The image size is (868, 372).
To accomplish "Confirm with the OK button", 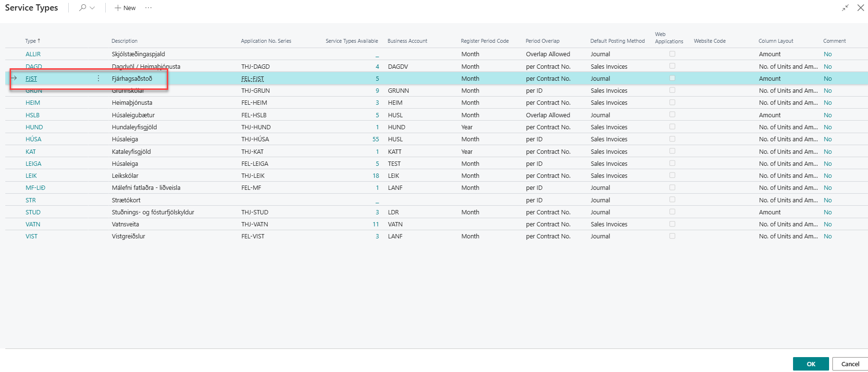I will [x=810, y=364].
